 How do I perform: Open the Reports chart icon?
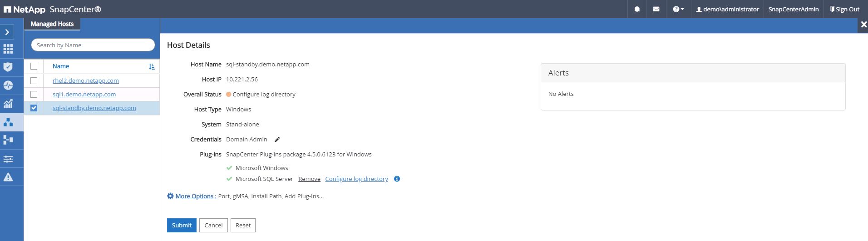pyautogui.click(x=8, y=104)
